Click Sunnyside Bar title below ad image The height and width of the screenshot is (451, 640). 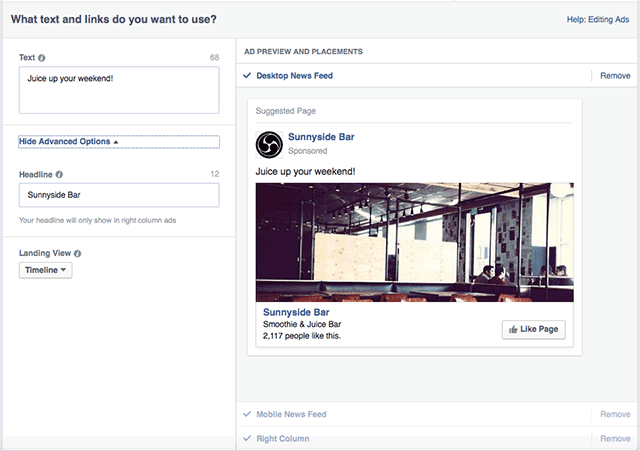click(x=295, y=312)
